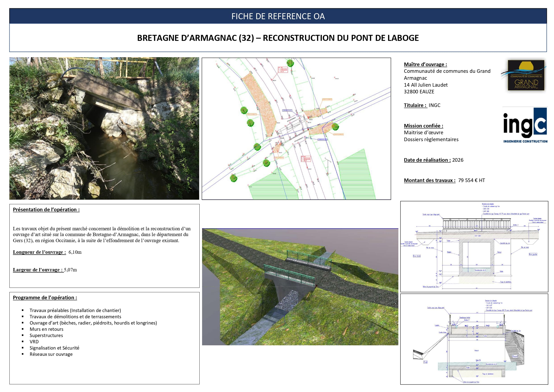Select the width value '5,07m'
This screenshot has width=554, height=392.
click(71, 270)
